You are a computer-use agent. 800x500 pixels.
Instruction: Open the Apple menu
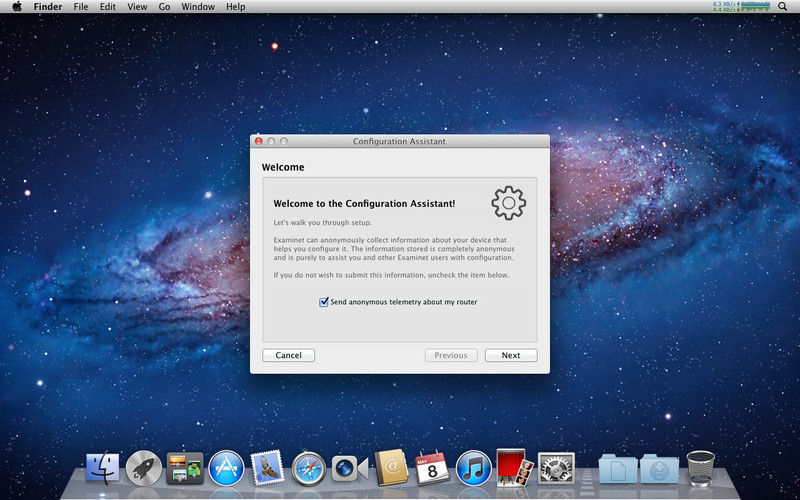[16, 7]
